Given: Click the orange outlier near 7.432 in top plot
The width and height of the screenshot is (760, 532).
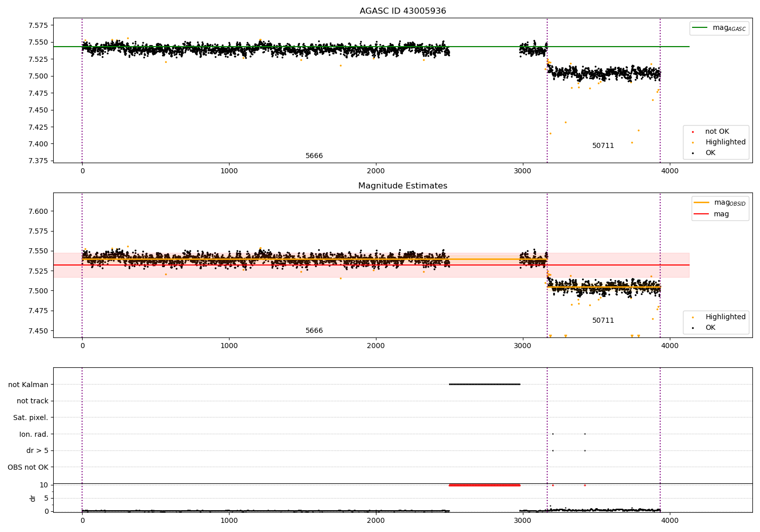Looking at the screenshot, I should [565, 122].
